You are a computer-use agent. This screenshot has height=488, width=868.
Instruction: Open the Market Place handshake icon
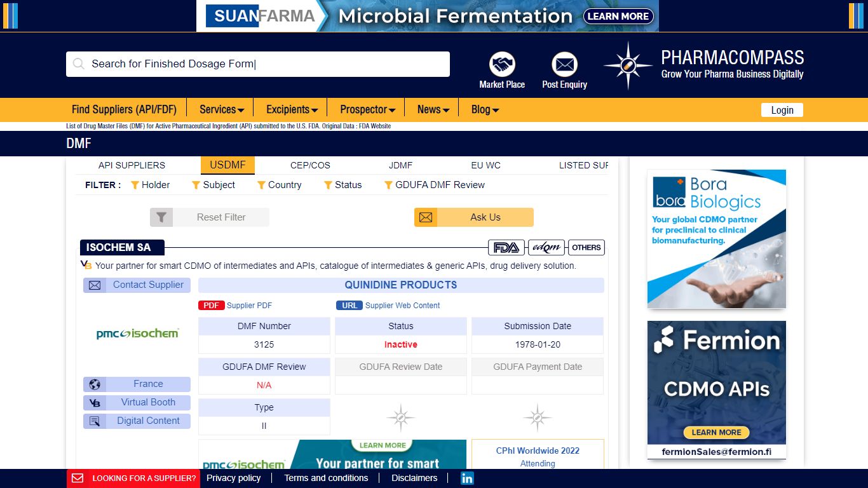(502, 64)
